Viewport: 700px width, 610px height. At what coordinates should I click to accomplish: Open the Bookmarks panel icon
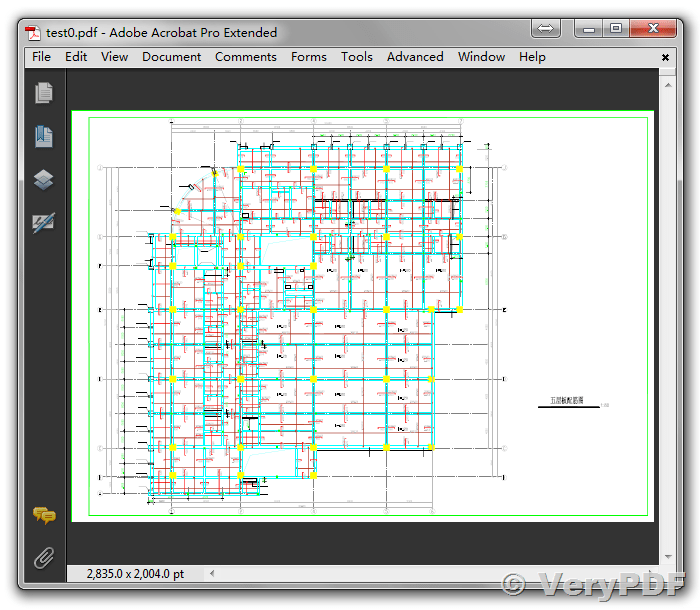[x=44, y=137]
